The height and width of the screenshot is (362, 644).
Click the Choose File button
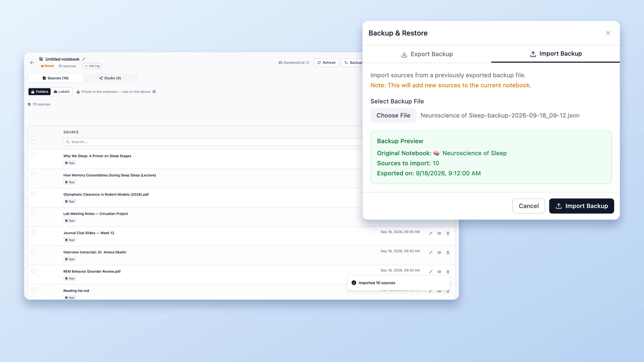point(393,115)
